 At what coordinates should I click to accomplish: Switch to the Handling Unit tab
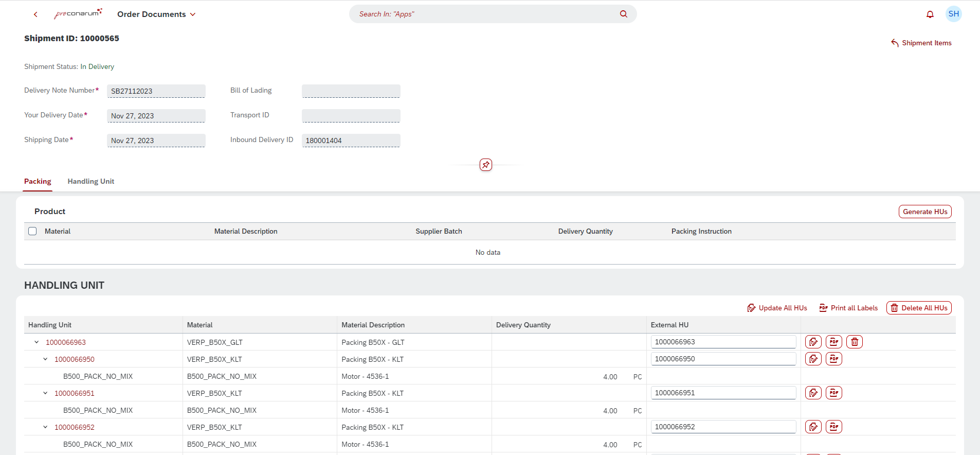(90, 181)
